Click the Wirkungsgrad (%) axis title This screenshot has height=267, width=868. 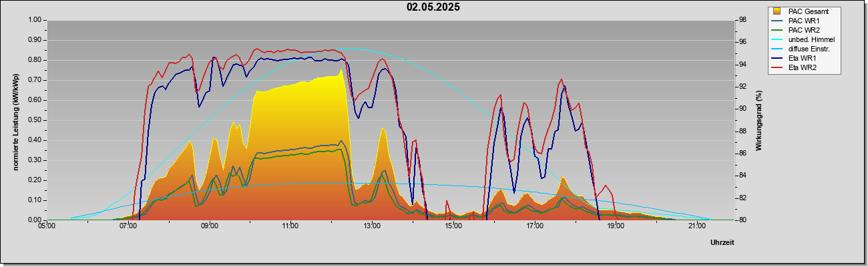click(x=759, y=120)
